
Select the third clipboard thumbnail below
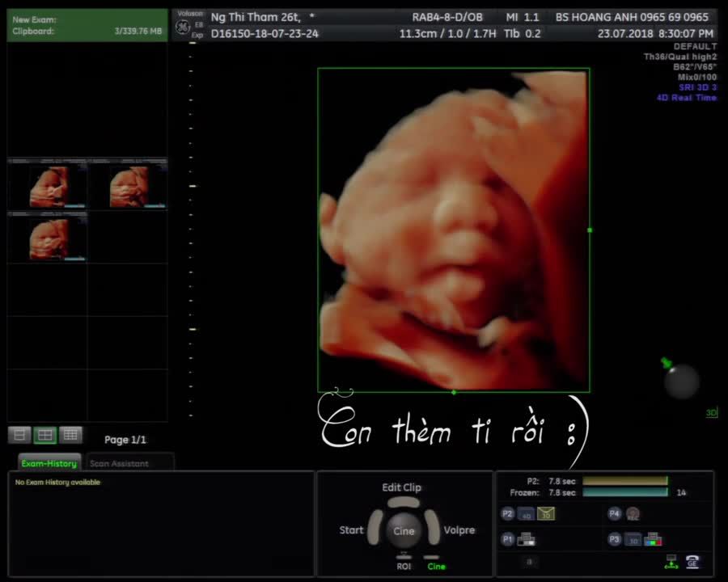coord(48,237)
